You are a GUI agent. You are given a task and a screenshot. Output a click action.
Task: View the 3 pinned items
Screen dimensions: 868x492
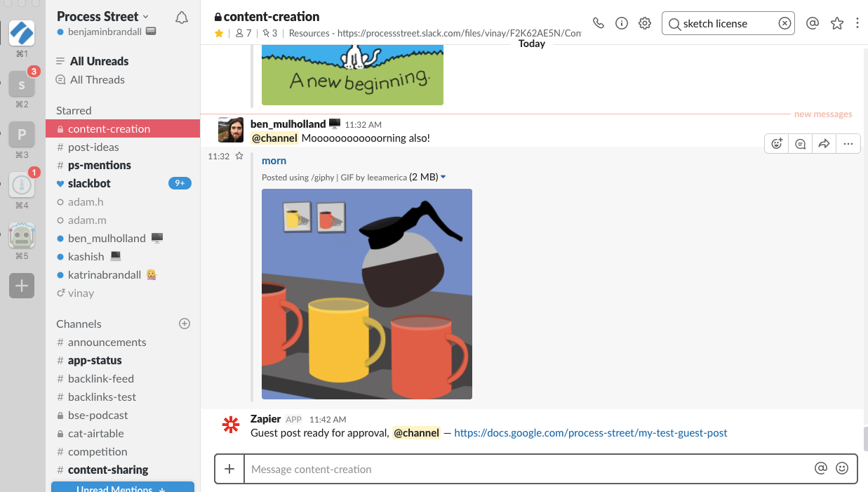click(x=270, y=33)
